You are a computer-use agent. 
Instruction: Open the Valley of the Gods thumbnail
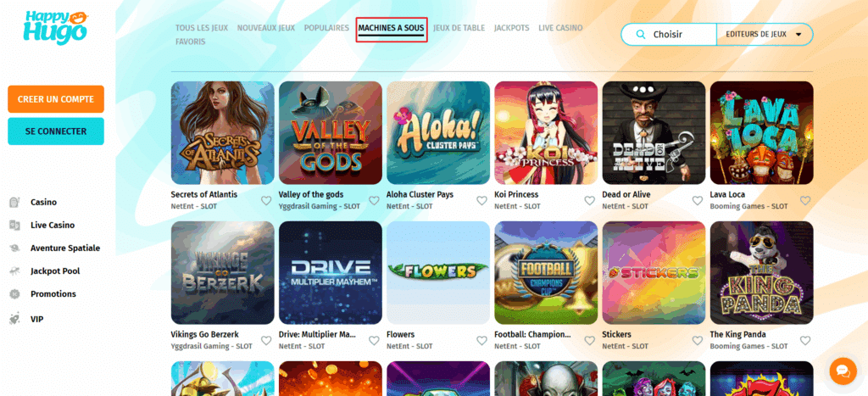(331, 133)
